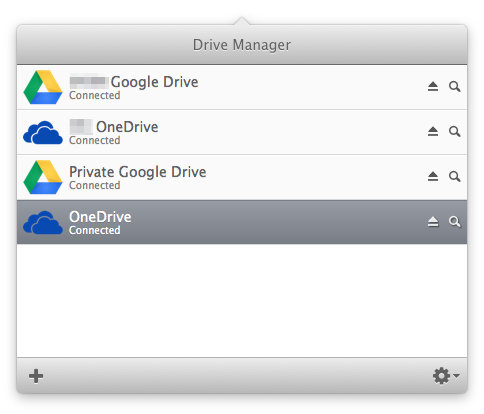Click the cloud logo of the highlighted OneDrive

coord(43,222)
